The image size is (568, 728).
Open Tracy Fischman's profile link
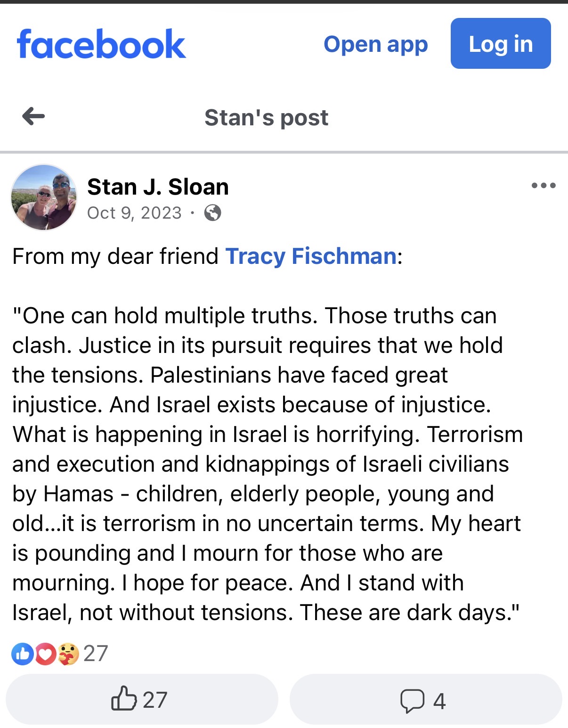(311, 256)
